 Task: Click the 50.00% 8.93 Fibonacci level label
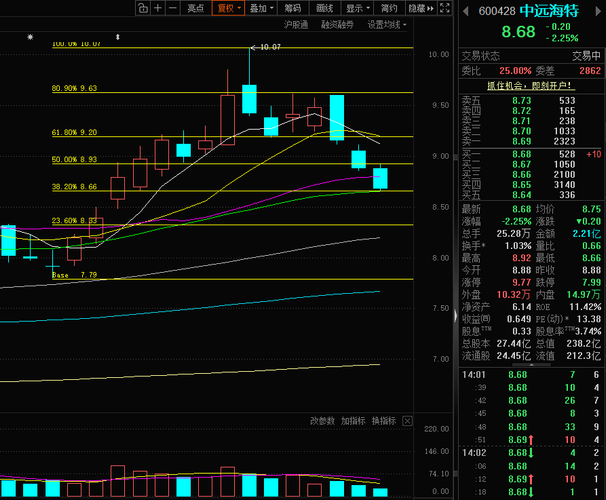tap(74, 160)
